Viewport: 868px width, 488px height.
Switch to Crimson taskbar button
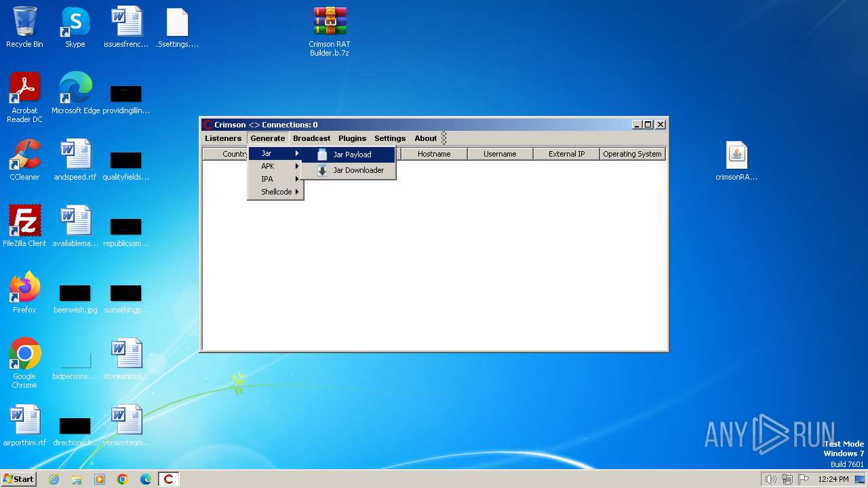[169, 479]
